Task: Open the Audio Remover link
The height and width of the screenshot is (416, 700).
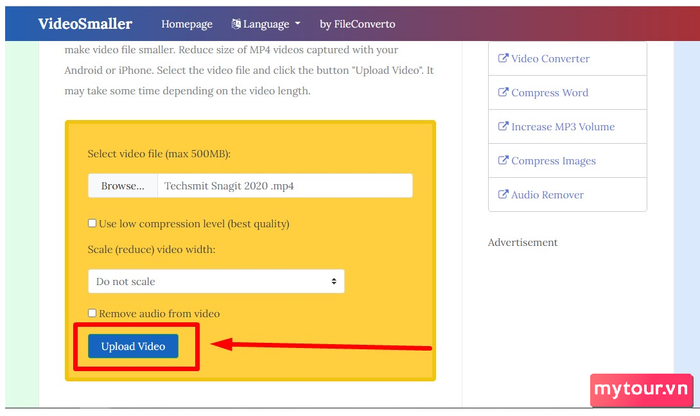Action: coord(547,195)
